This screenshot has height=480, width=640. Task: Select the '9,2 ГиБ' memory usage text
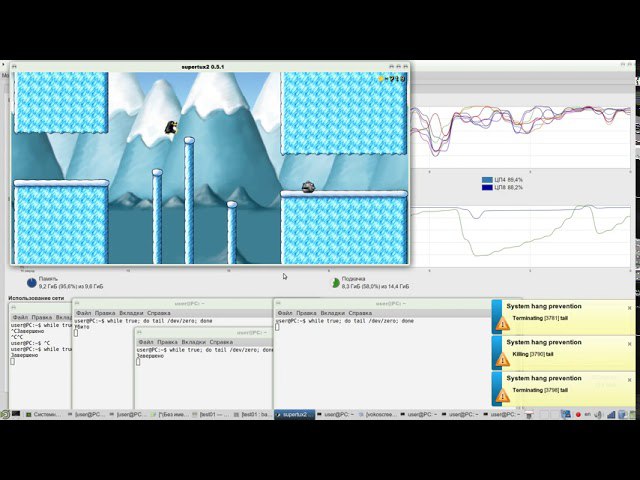pyautogui.click(x=48, y=287)
